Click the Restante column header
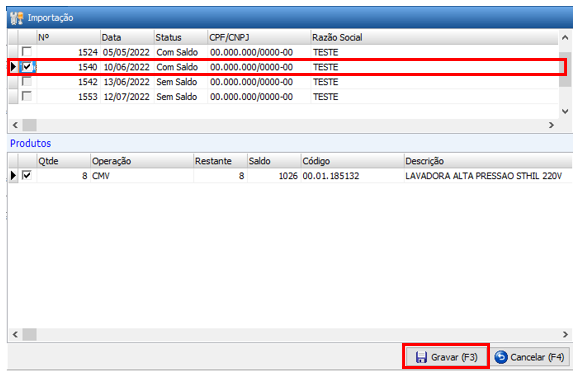Image resolution: width=578 pixels, height=378 pixels. click(220, 161)
